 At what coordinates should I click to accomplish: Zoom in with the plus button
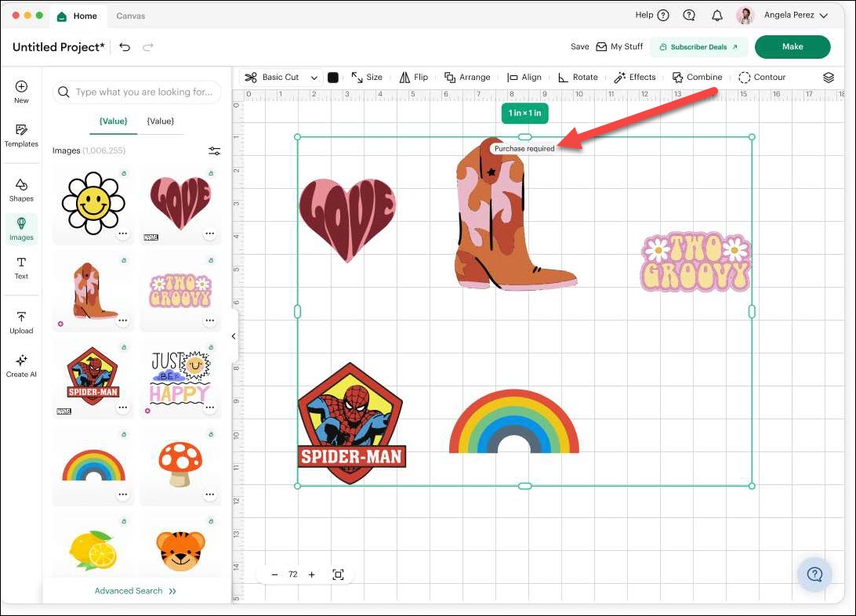coord(312,574)
